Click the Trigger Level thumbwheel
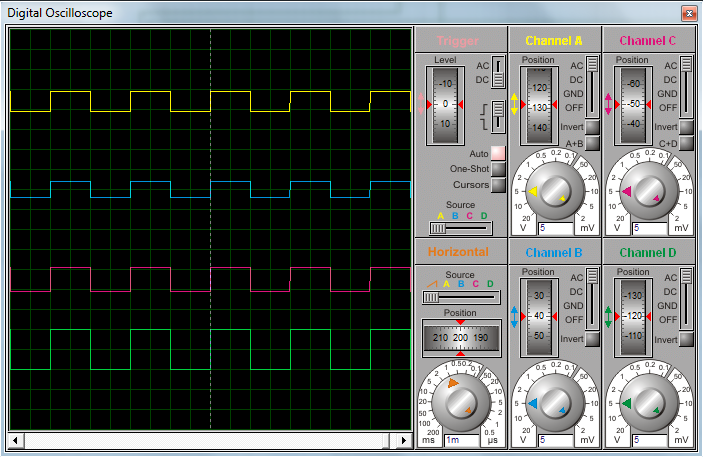703x457 pixels. click(445, 105)
